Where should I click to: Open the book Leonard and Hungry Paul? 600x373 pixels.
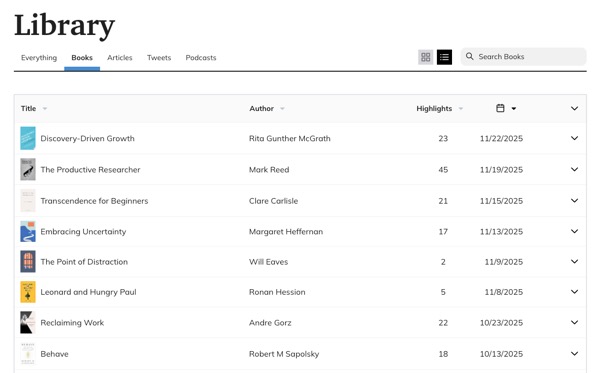pyautogui.click(x=88, y=292)
